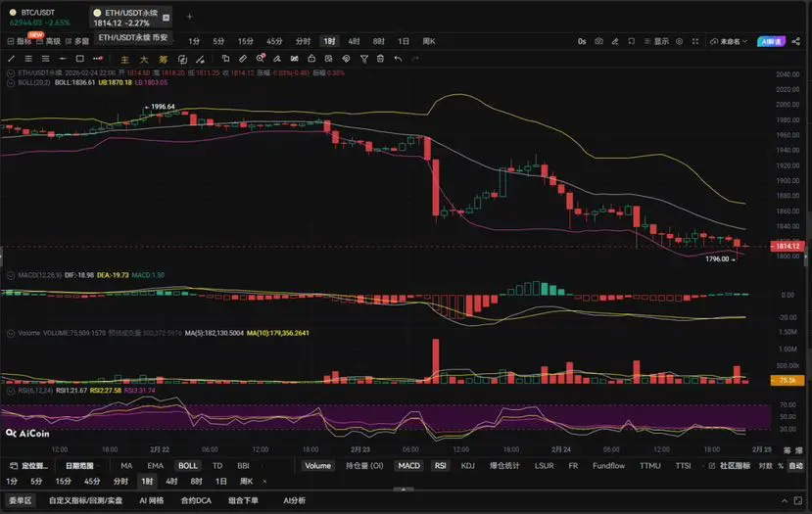Expand bottom panel with up chevron
The image size is (812, 514).
[x=784, y=500]
